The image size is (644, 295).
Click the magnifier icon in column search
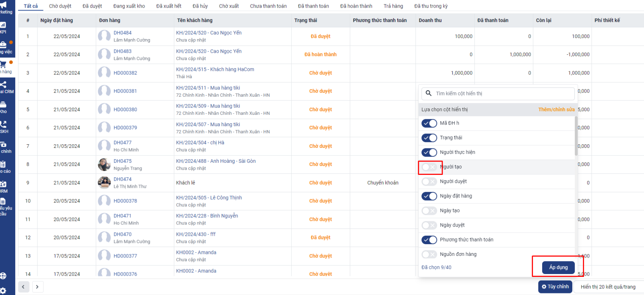[x=429, y=93]
